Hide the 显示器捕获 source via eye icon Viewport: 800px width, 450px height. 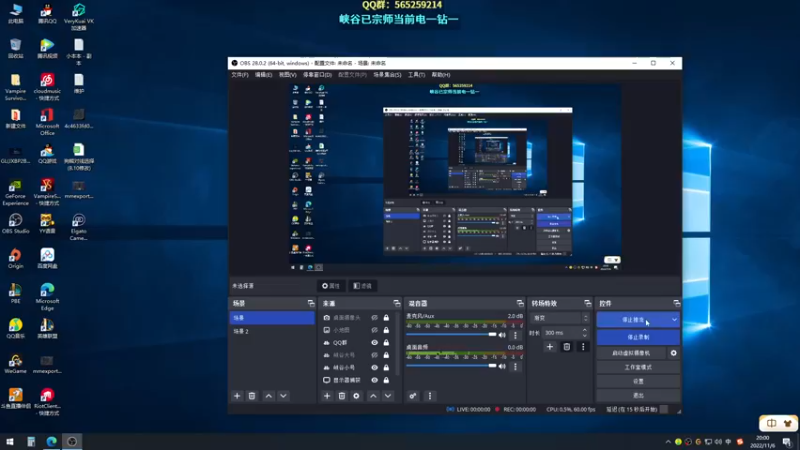pos(374,380)
